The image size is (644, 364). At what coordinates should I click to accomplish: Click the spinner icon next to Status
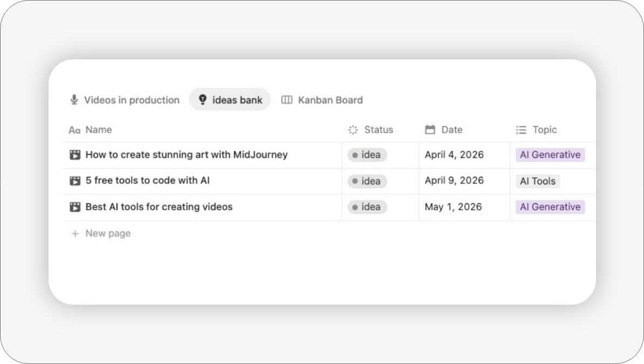[353, 129]
